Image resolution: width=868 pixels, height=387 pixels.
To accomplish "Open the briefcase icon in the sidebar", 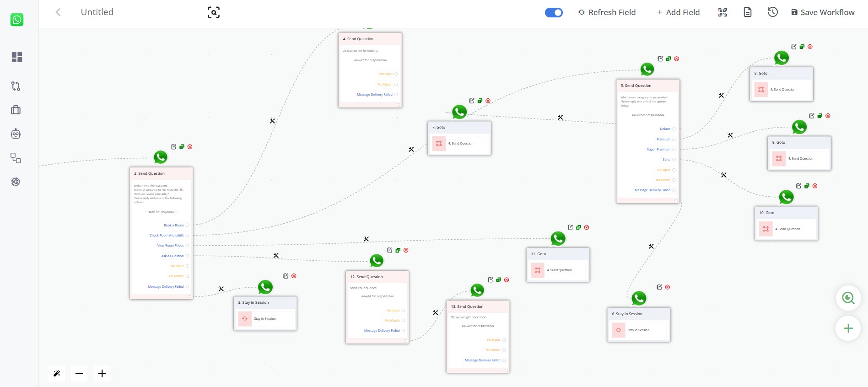I will click(16, 110).
